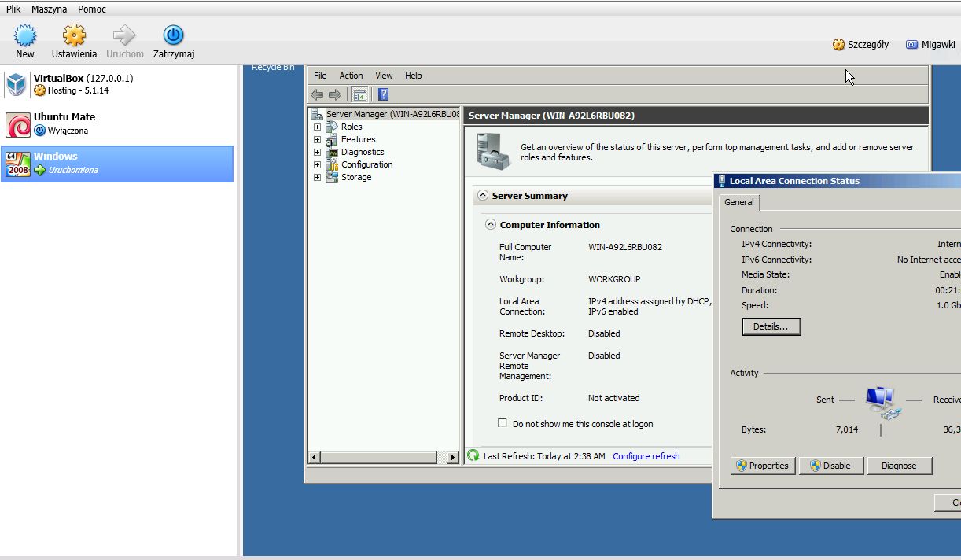Switch to Migawki snapshots view

[x=930, y=45]
